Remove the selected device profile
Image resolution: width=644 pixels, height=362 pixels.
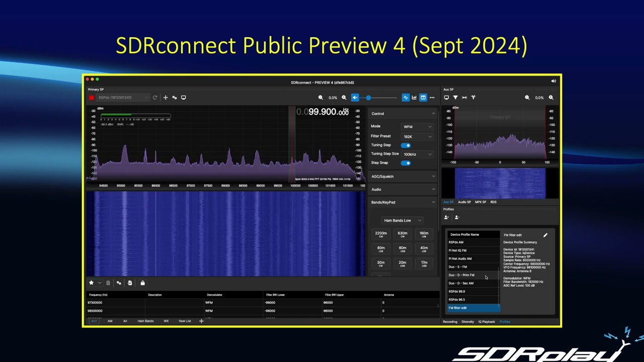click(457, 217)
